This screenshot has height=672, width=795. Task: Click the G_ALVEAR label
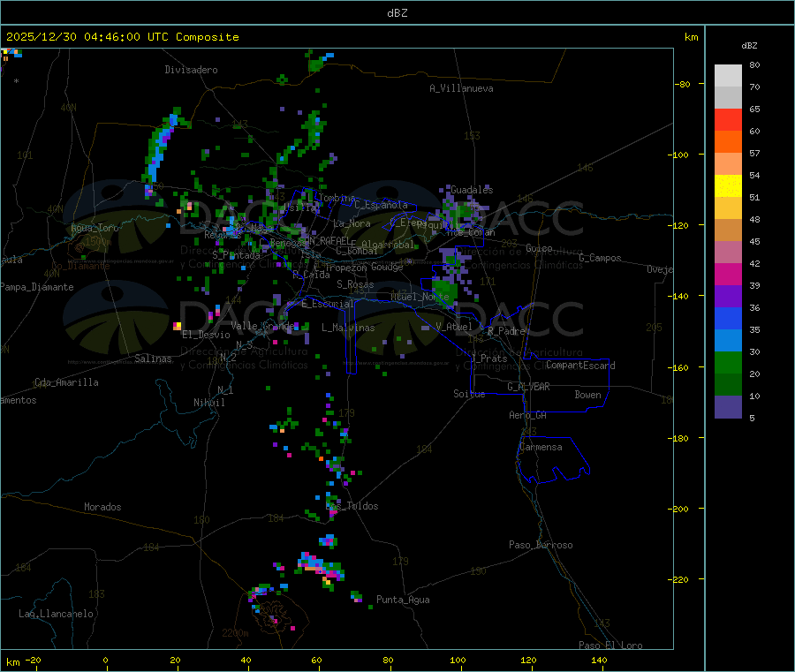(528, 387)
